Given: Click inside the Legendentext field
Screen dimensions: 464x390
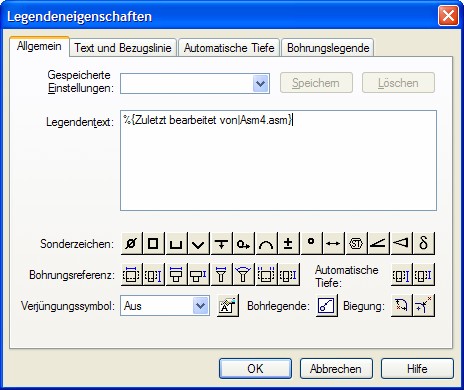Looking at the screenshot, I should tap(278, 161).
